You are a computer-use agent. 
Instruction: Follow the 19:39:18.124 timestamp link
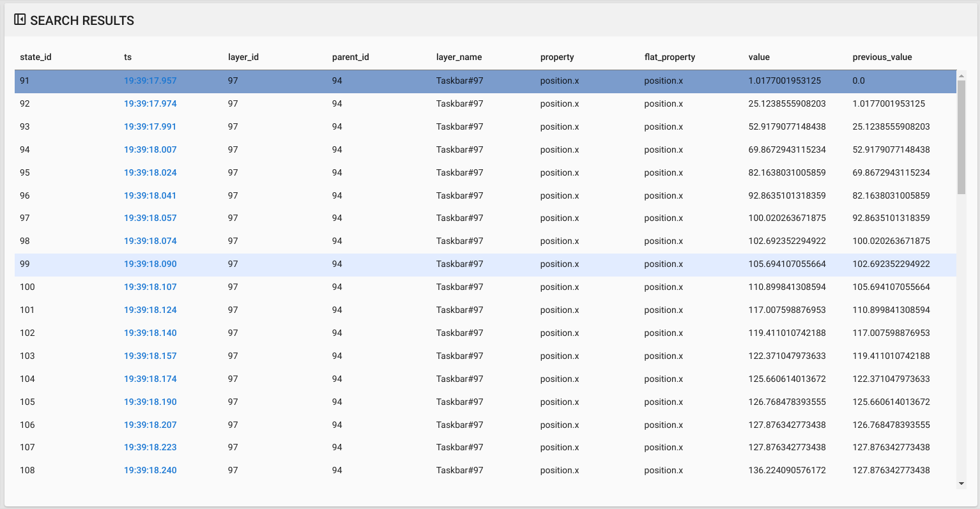[x=150, y=310]
